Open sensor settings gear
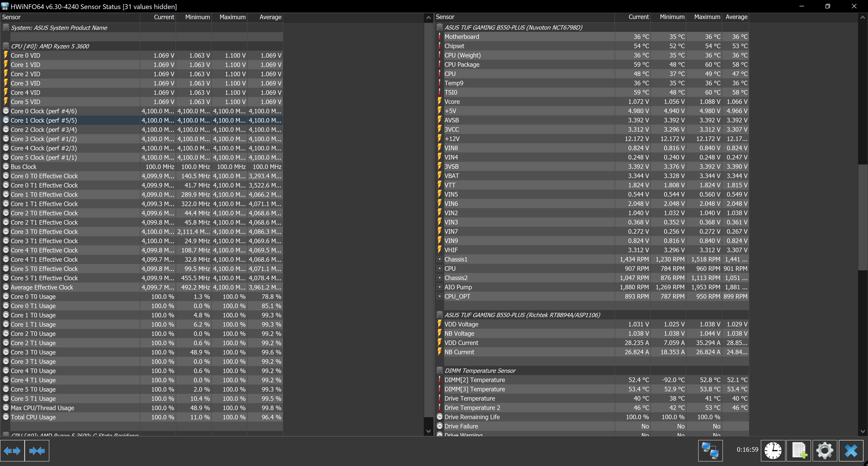Image resolution: width=868 pixels, height=466 pixels. (x=825, y=450)
